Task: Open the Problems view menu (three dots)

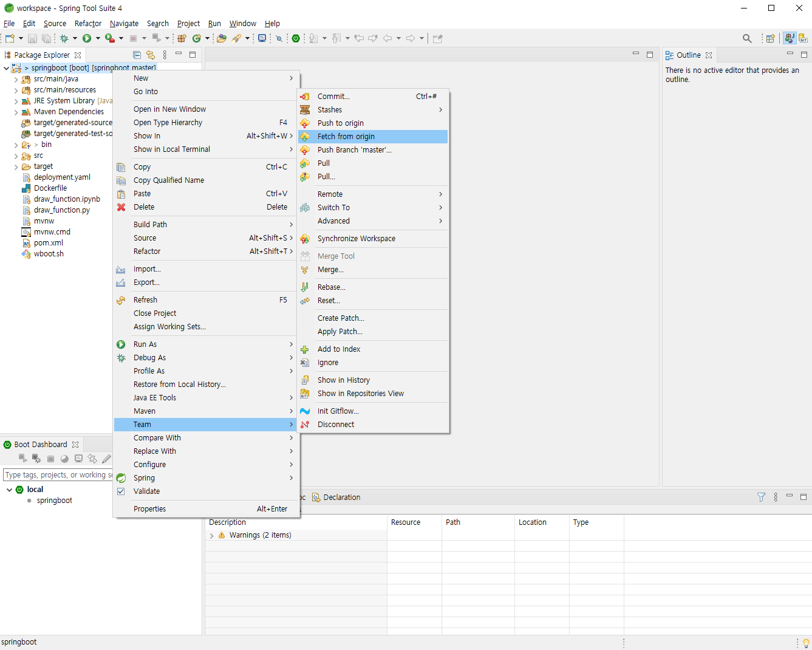Action: 776,497
